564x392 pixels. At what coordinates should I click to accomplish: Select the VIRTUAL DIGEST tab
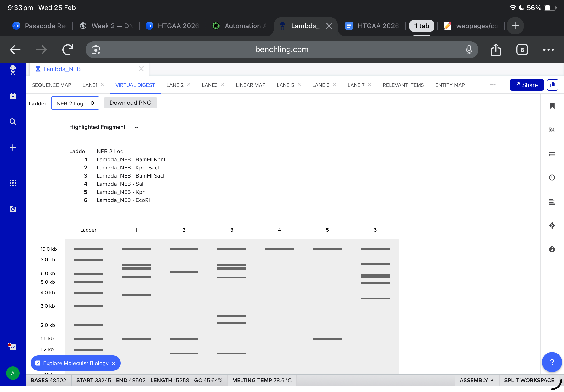[135, 85]
